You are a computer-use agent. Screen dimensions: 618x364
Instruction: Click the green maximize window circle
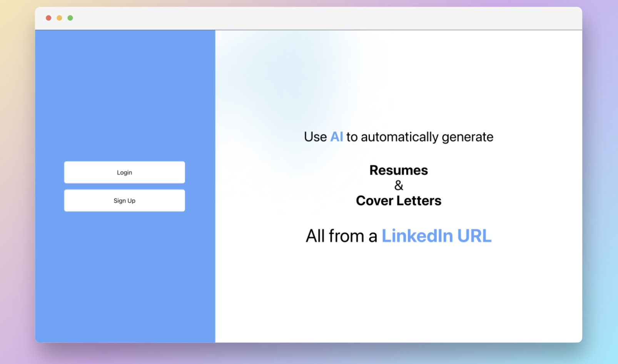pos(70,18)
